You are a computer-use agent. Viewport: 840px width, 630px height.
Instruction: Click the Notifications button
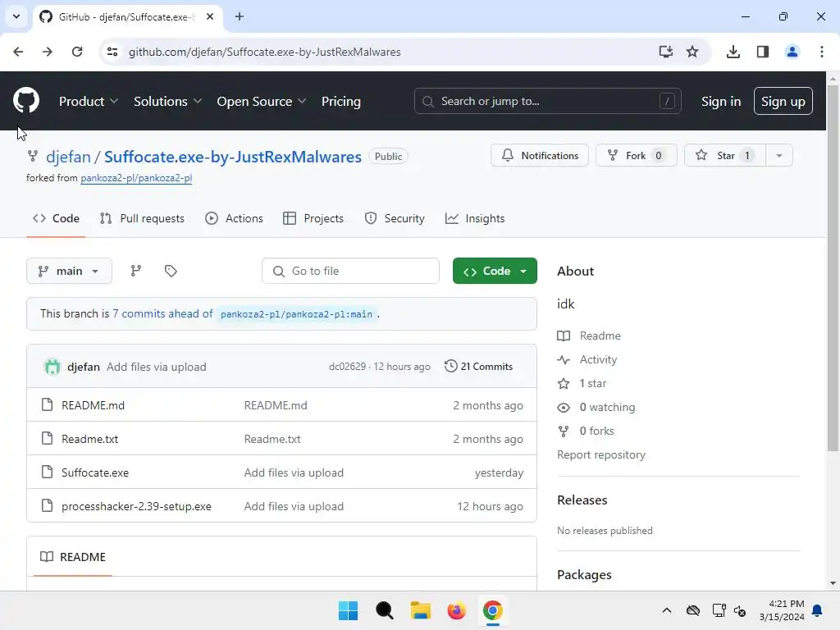tap(540, 155)
